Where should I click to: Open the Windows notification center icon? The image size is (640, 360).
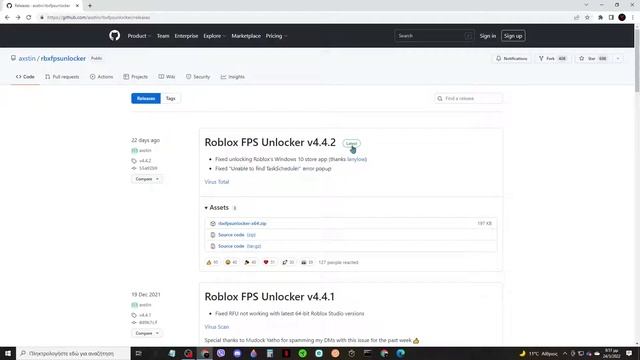pos(629,353)
